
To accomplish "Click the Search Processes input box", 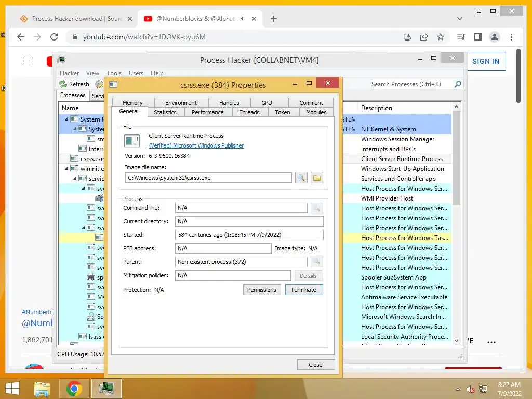I will click(x=411, y=84).
